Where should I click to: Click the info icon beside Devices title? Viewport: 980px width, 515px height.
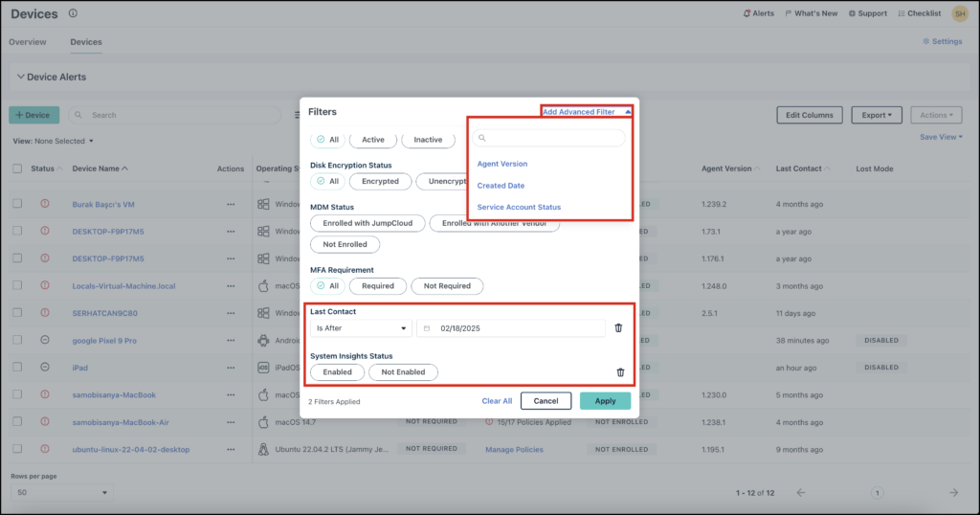(x=74, y=13)
